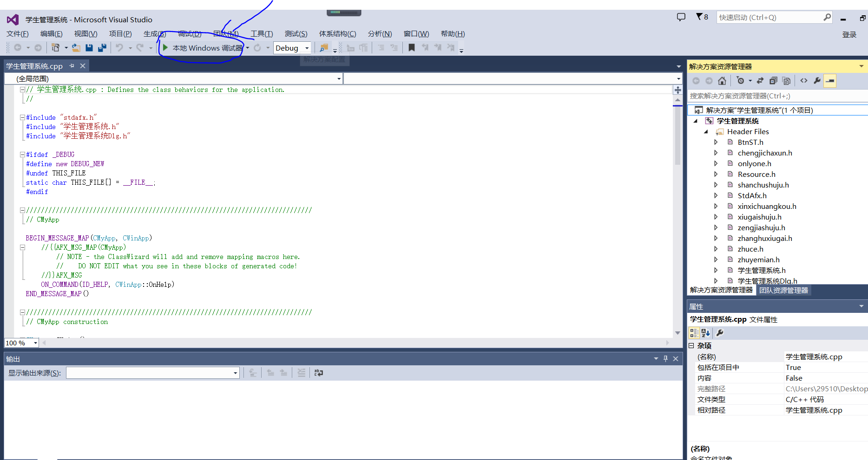Click the 登录 sign-in link
The image size is (868, 460).
pyautogui.click(x=849, y=35)
